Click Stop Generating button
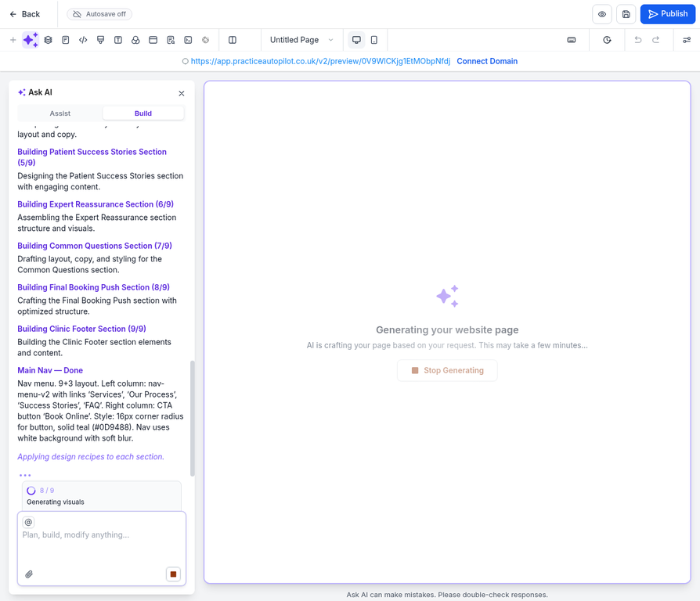The width and height of the screenshot is (700, 601). tap(447, 370)
